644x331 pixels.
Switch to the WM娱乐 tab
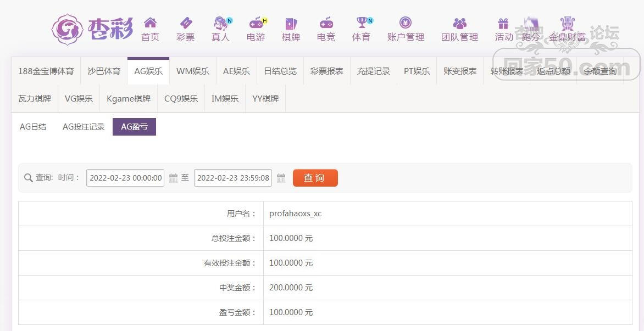pyautogui.click(x=192, y=71)
